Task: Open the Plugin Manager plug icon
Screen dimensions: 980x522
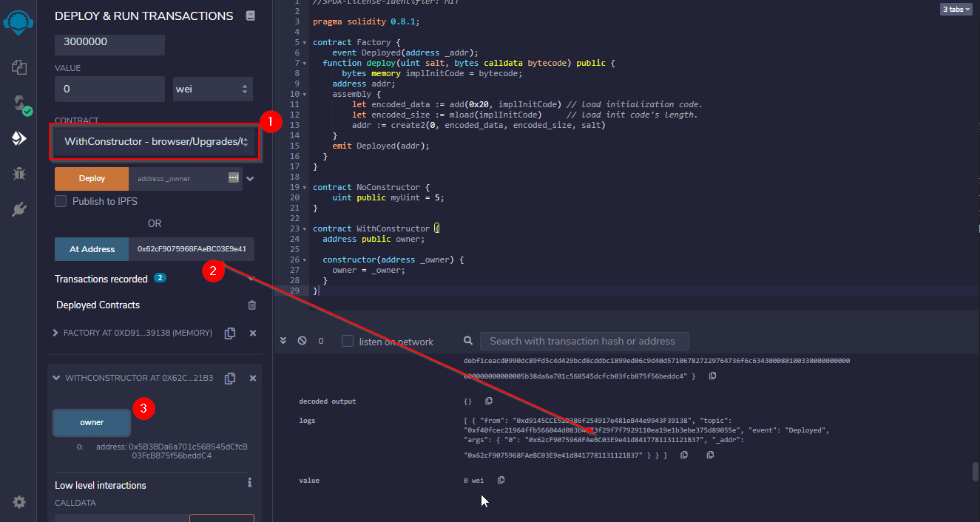Action: [19, 209]
